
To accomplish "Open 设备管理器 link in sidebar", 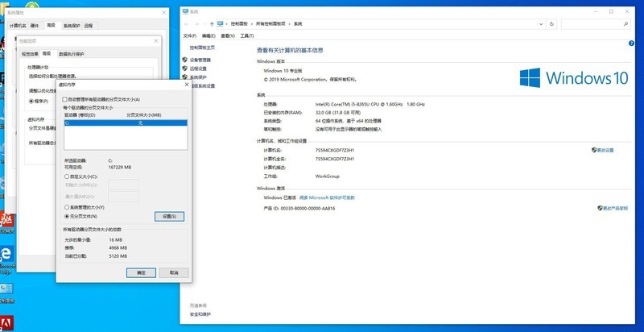I will click(200, 60).
